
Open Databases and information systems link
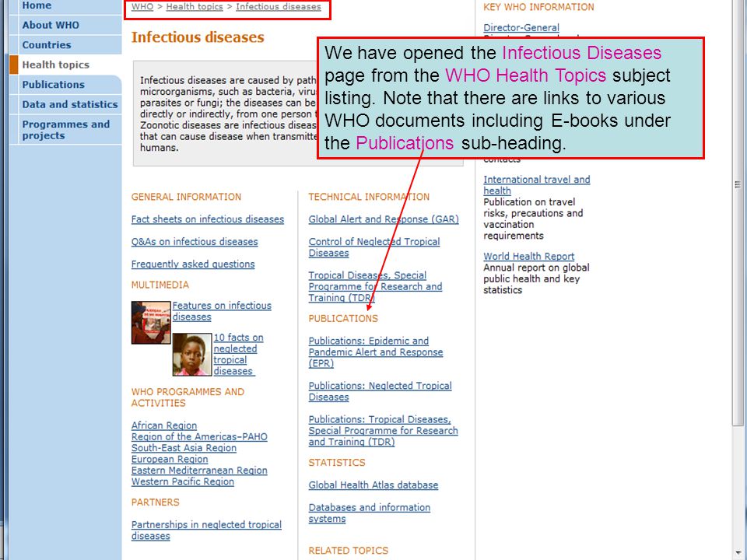pos(369,513)
